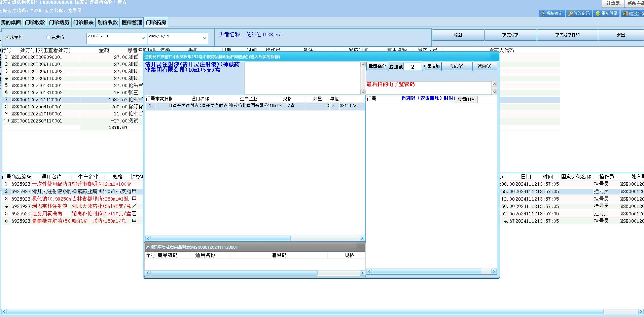Click the 药房发药打印 button
Screen dimensions: 644x317
click(567, 35)
